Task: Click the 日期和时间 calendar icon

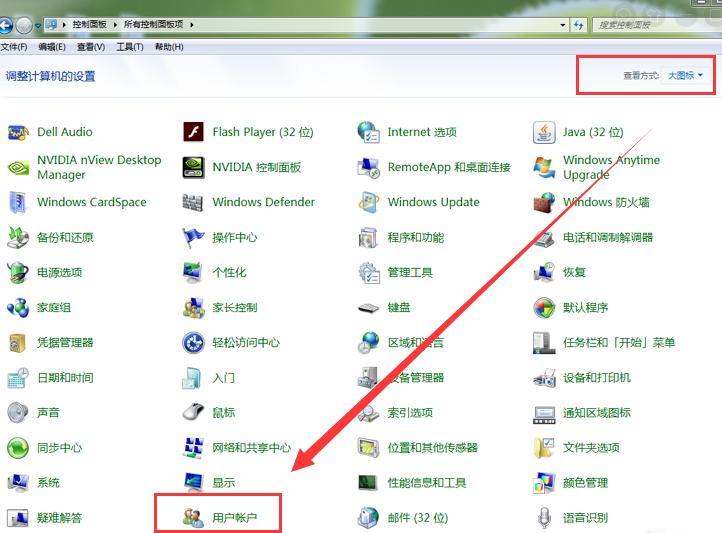Action: [x=18, y=378]
